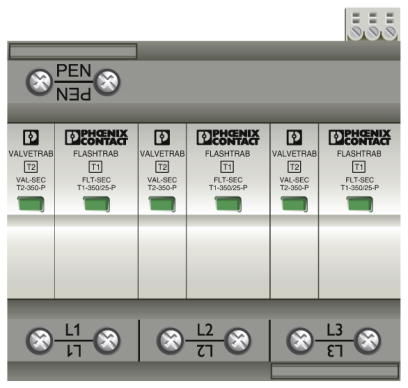Click the left PEN terminal screw
408x388 pixels.
[39, 82]
